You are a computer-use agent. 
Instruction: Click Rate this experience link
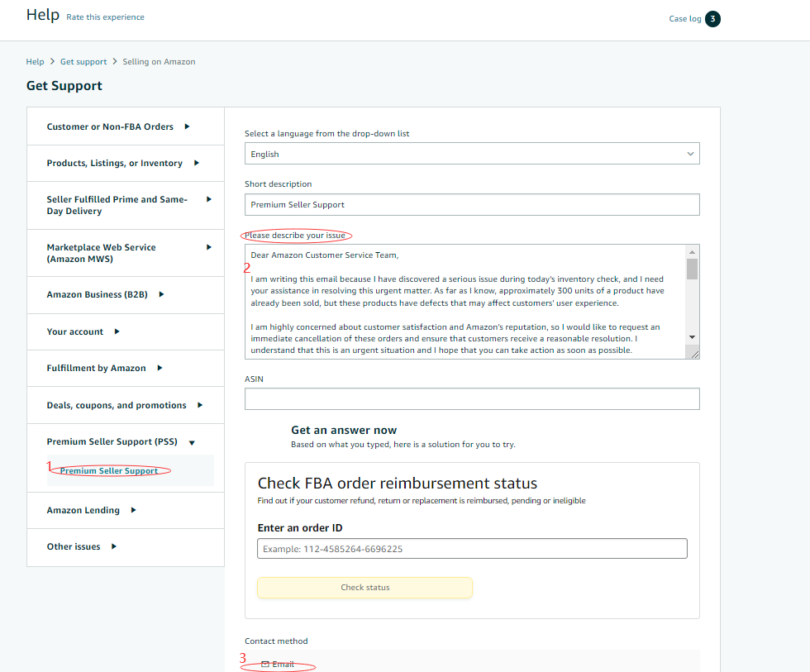106,17
